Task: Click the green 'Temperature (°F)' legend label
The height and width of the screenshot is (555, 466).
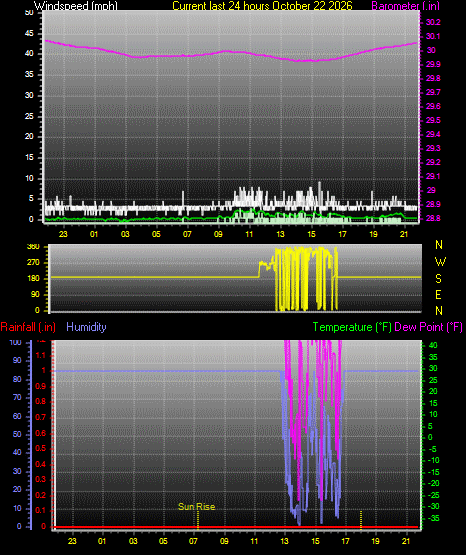Action: 352,327
